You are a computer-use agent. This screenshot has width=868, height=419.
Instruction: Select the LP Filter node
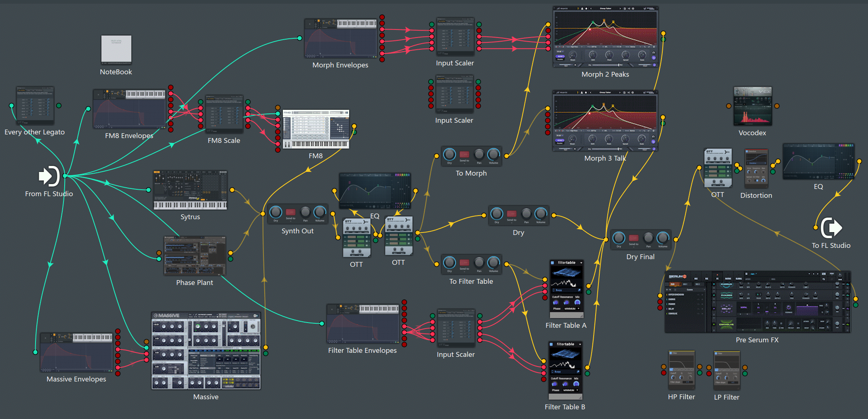(727, 370)
